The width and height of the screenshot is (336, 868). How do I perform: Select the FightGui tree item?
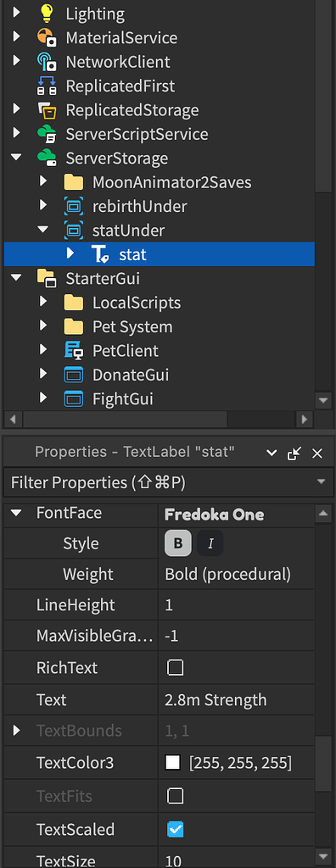tap(122, 398)
